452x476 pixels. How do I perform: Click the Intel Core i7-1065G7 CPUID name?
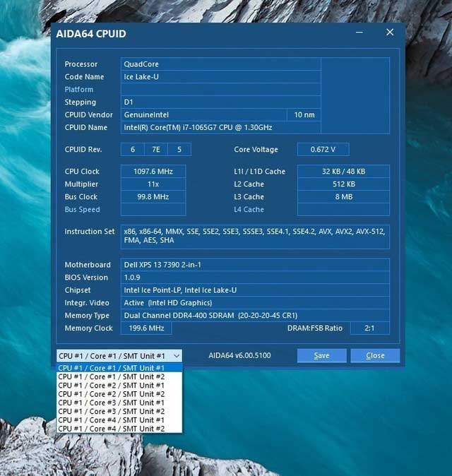click(220, 128)
